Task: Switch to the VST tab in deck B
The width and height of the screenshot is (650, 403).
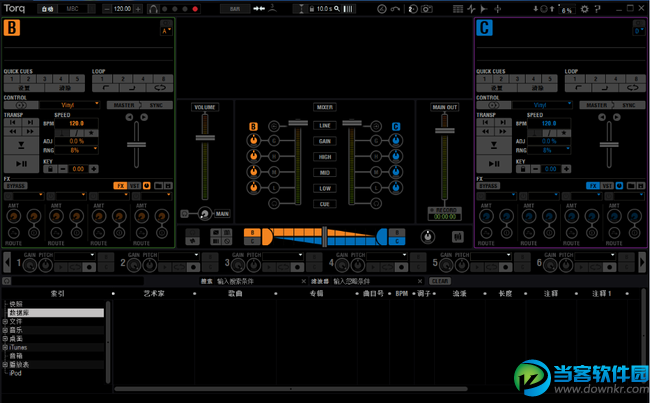Action: tap(133, 186)
